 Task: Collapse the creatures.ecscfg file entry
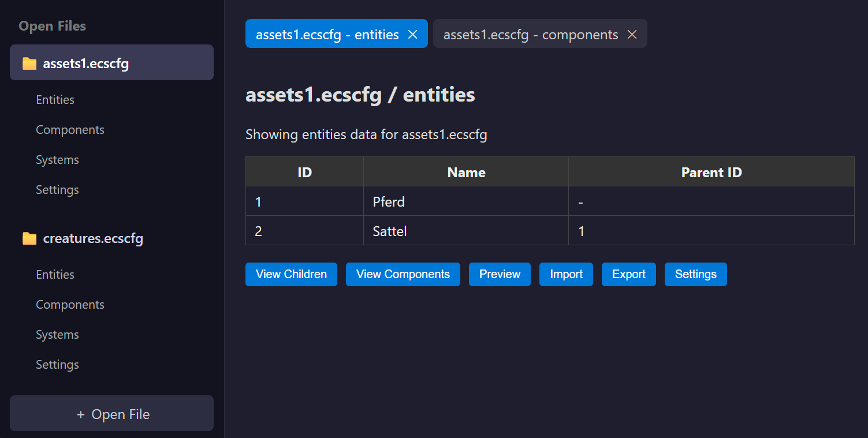coord(92,238)
